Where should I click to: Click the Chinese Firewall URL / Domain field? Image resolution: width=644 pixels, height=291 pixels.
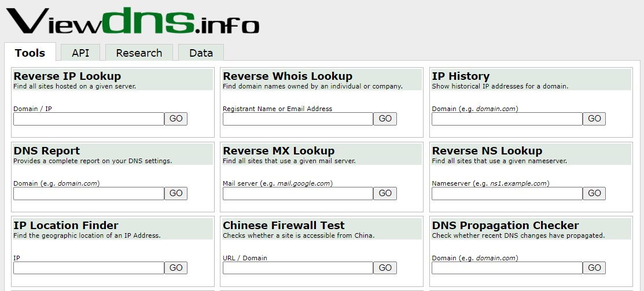[298, 268]
